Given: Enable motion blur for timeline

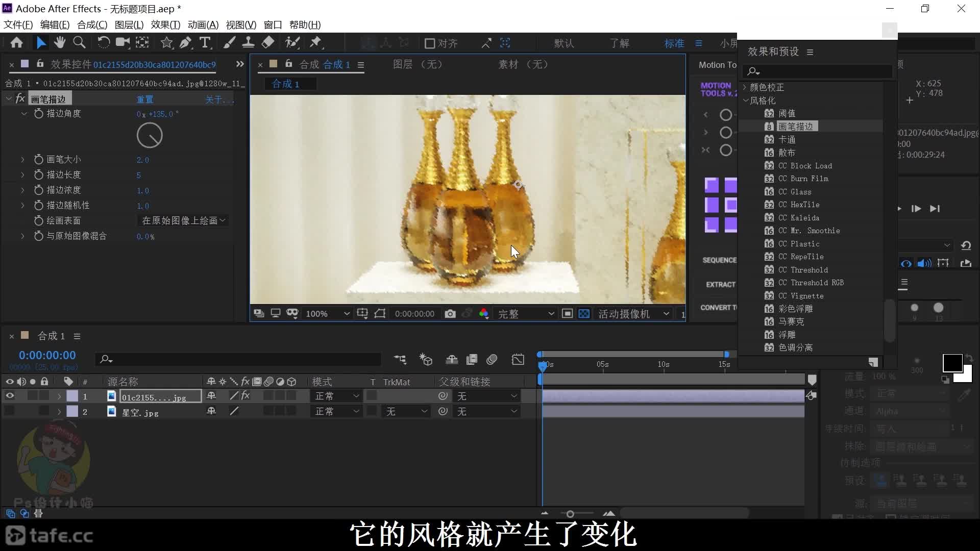Looking at the screenshot, I should pos(492,360).
